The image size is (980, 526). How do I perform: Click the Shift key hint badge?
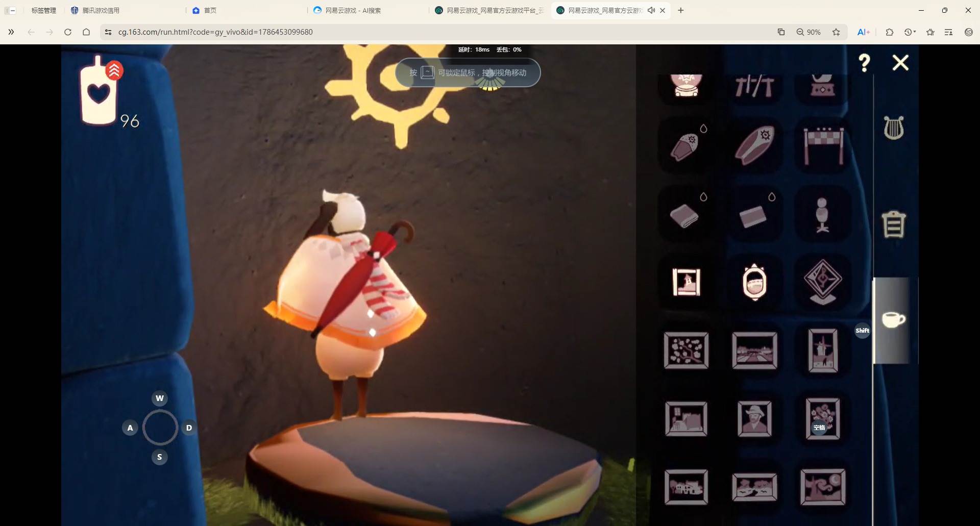point(862,330)
